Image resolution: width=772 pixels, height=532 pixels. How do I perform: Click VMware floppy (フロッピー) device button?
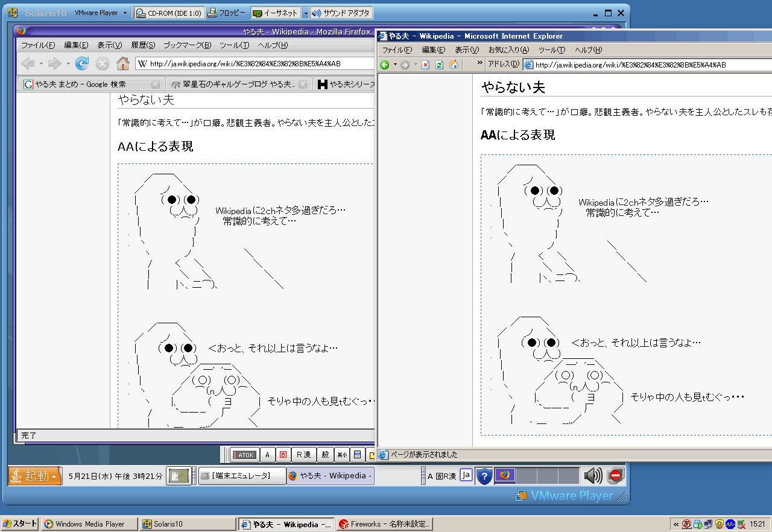click(x=227, y=13)
